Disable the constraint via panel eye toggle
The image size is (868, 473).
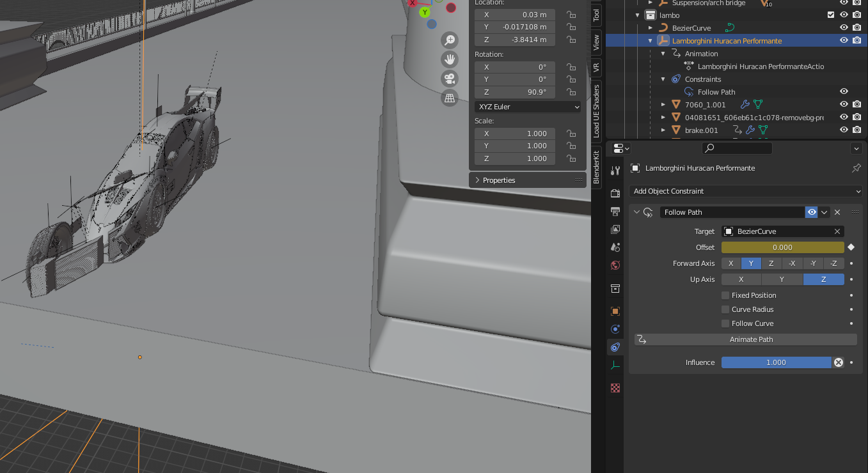pyautogui.click(x=812, y=212)
